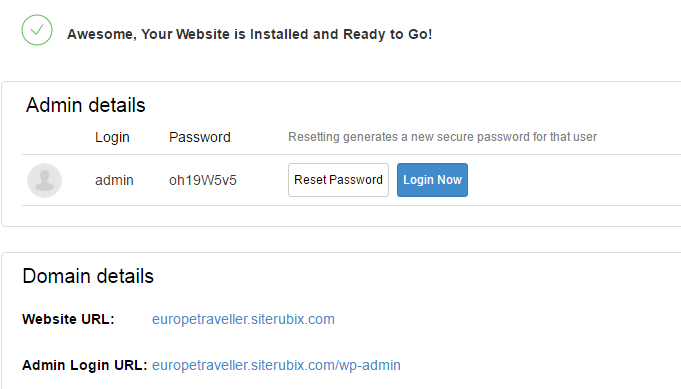Image resolution: width=681 pixels, height=389 pixels.
Task: Click the 'Website URL:' label
Action: [68, 319]
